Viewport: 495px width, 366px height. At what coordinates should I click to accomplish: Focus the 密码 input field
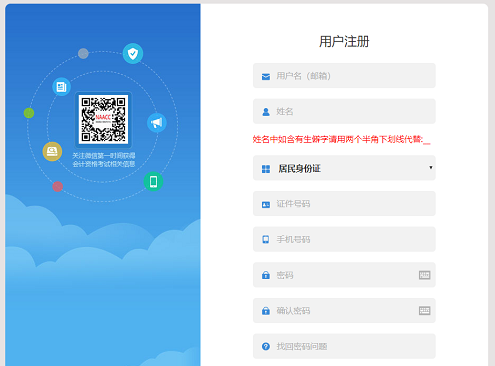click(344, 275)
